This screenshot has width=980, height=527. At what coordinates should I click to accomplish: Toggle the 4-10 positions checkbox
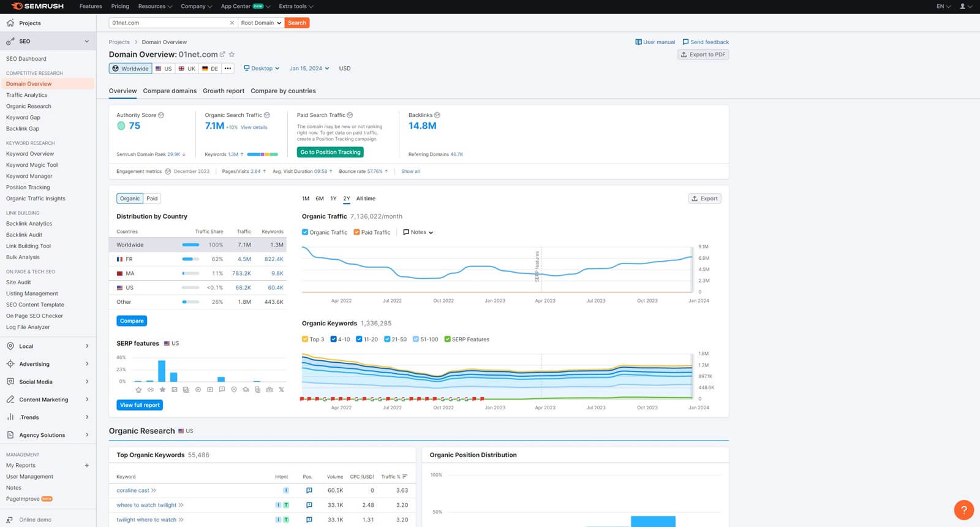pos(333,339)
